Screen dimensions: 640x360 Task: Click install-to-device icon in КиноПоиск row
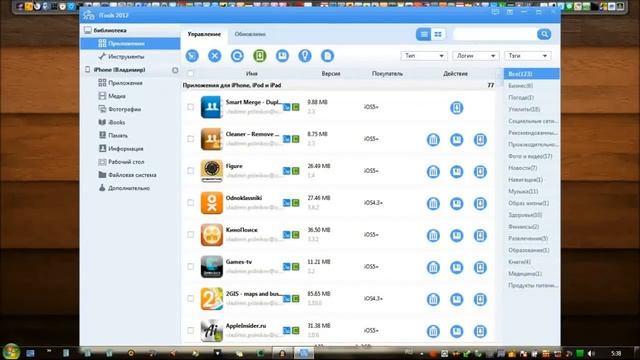480,236
